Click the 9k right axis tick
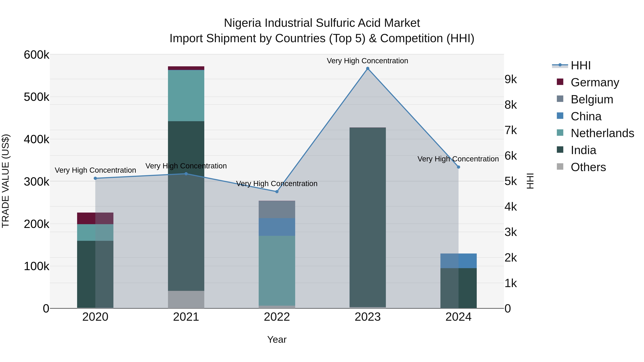 point(511,79)
